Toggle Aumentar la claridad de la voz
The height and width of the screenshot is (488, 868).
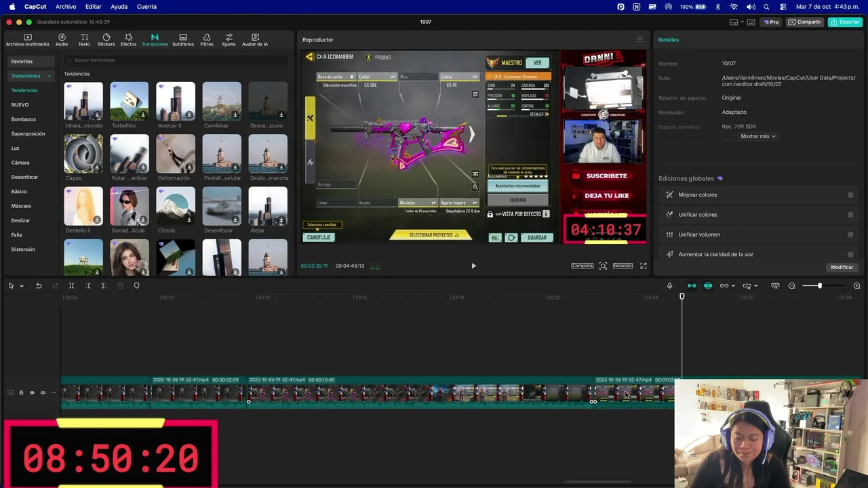850,254
